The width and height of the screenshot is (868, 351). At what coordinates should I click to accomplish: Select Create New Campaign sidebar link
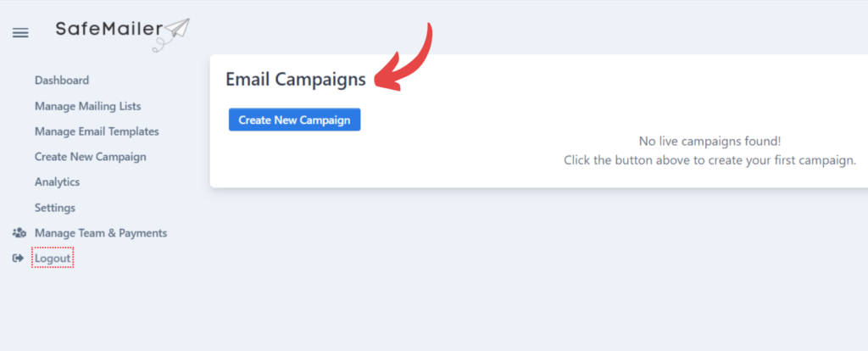coord(90,157)
